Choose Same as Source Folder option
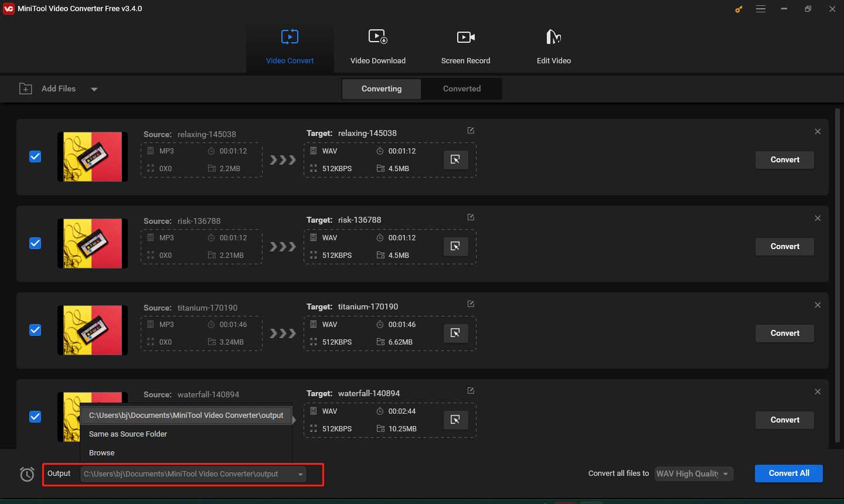Screen dimensions: 844x504 [186, 434]
